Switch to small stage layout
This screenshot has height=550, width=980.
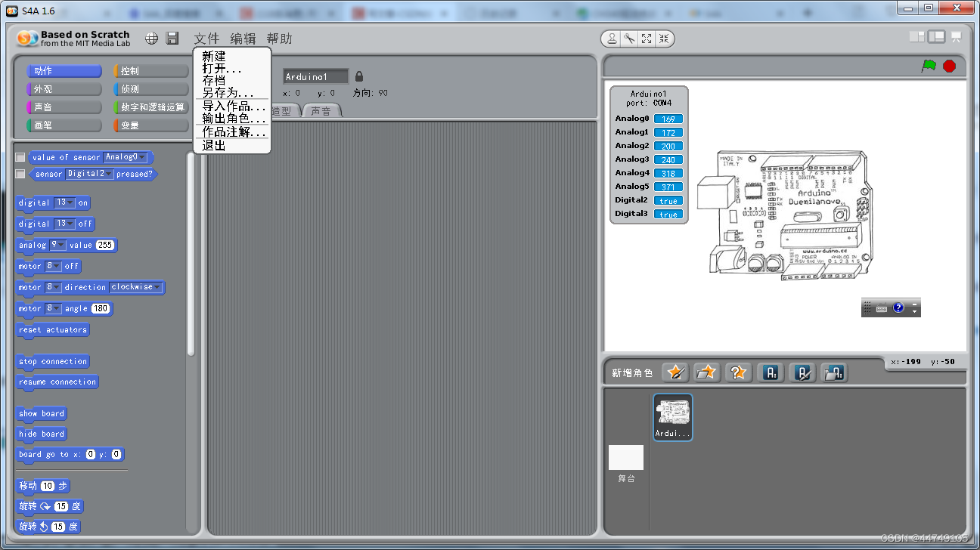[x=917, y=36]
